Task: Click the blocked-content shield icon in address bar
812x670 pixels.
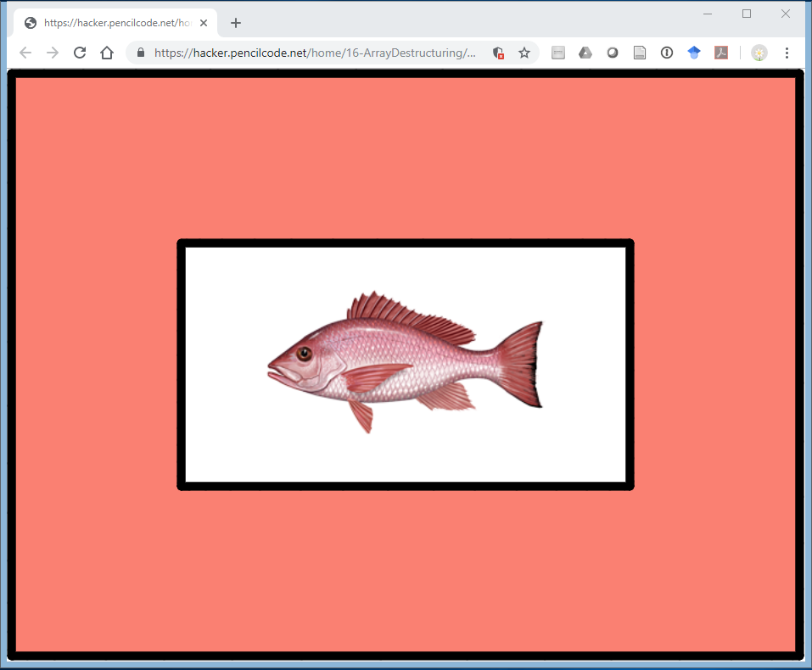Action: 499,53
